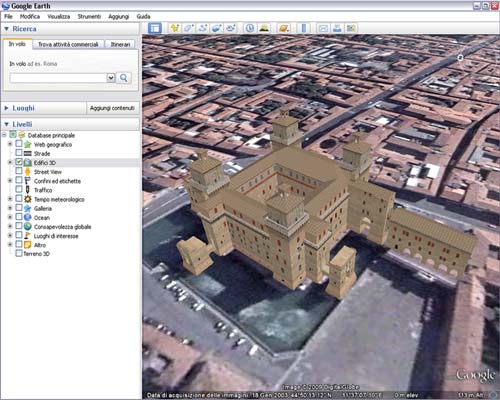Print the current view from the toolbar
Screen dimensions: 500x400
337,28
